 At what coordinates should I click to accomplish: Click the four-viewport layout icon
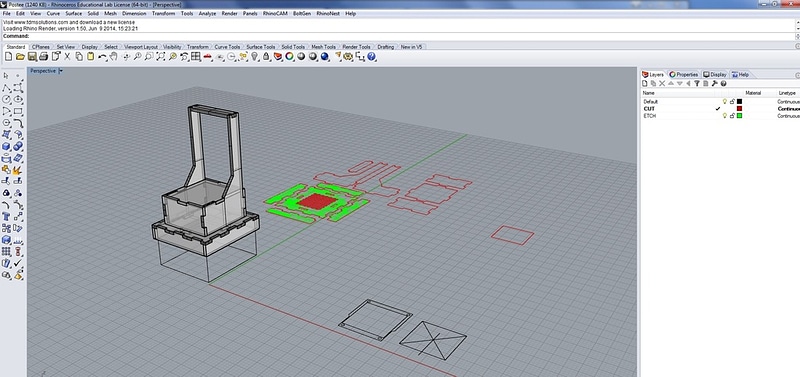(x=195, y=57)
